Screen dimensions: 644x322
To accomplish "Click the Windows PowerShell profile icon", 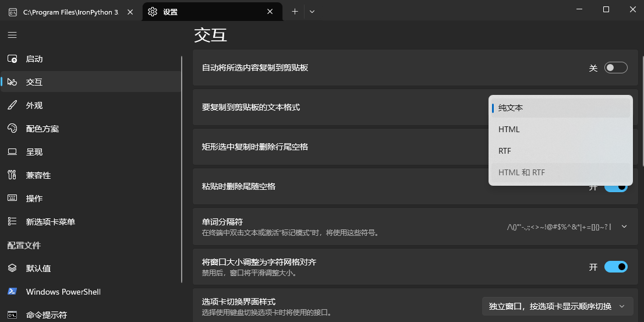I will tap(12, 292).
